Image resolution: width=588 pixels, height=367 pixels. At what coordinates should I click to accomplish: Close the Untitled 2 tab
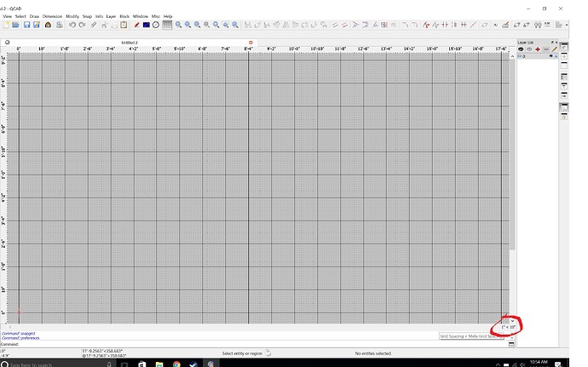251,43
